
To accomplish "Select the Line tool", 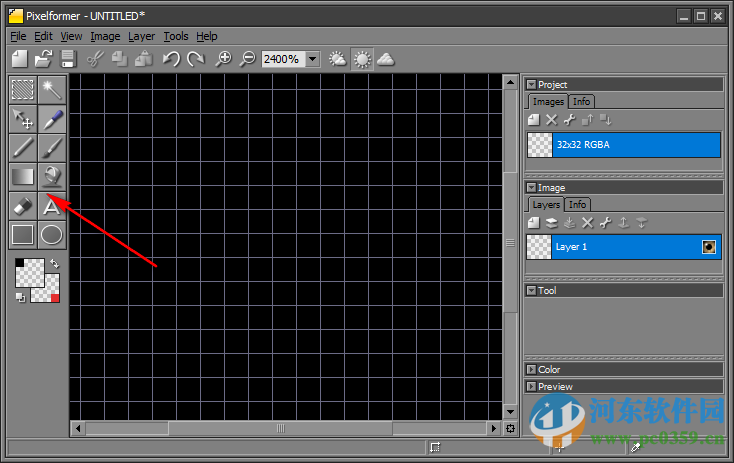I will click(x=22, y=147).
